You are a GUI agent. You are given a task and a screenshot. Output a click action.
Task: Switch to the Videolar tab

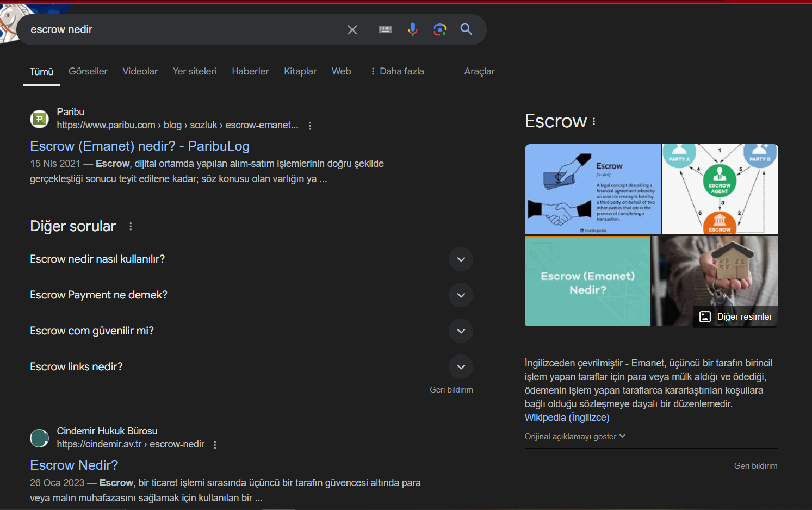pyautogui.click(x=140, y=71)
